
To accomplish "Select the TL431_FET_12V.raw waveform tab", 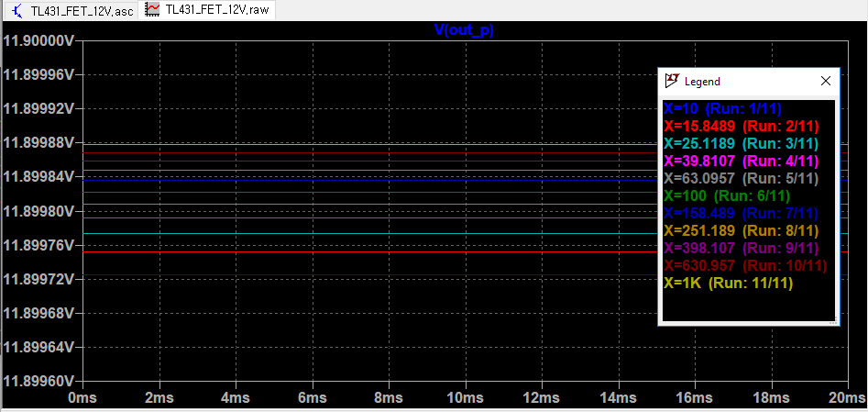I will (x=207, y=10).
